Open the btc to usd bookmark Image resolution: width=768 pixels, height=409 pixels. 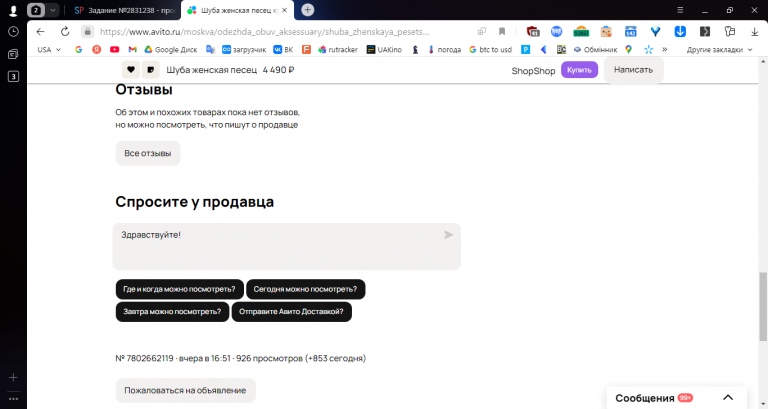coord(490,49)
